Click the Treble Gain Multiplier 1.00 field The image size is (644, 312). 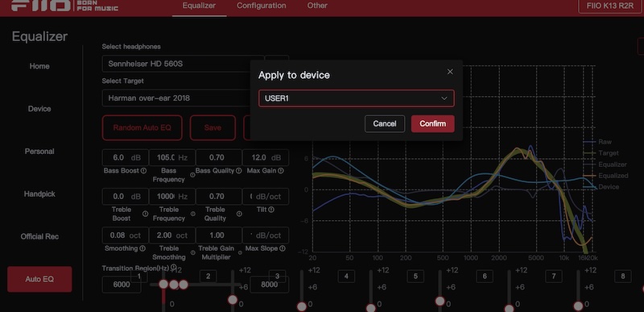point(219,235)
